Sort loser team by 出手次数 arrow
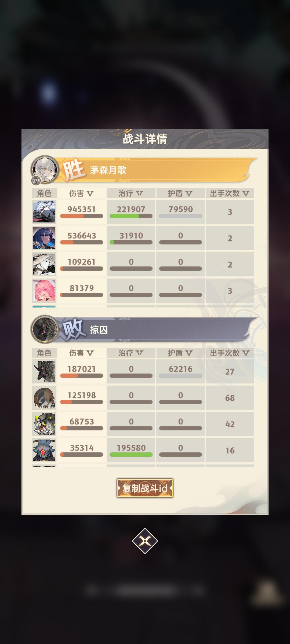The width and height of the screenshot is (290, 644). [246, 353]
